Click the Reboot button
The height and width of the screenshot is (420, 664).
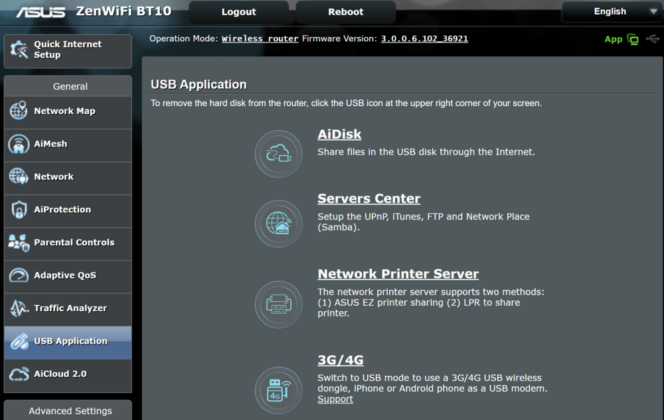coord(346,12)
